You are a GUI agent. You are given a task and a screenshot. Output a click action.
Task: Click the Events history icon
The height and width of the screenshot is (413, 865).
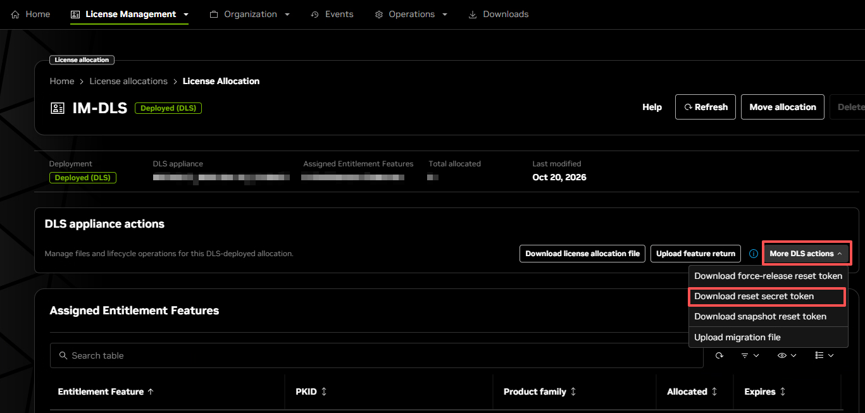tap(315, 14)
